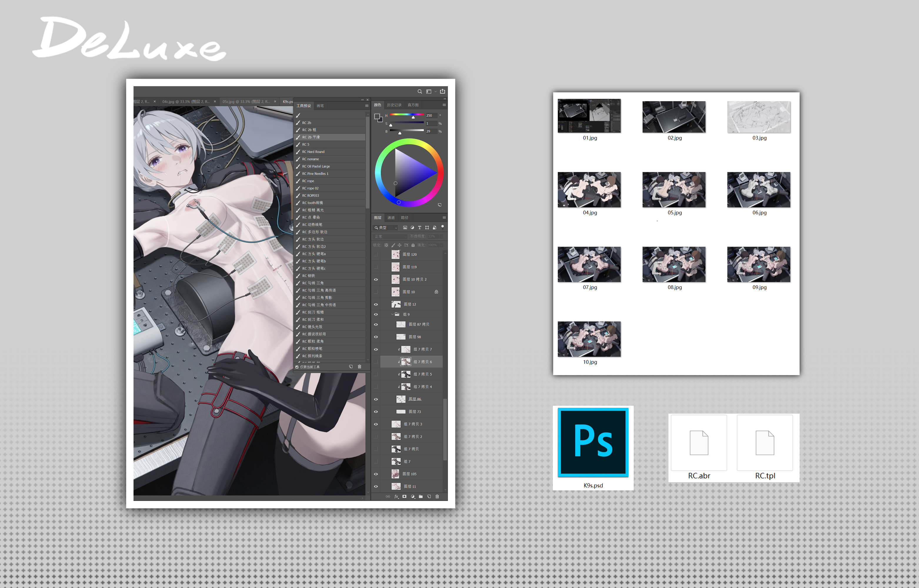This screenshot has height=588, width=919.
Task: Click the foreground color swatch
Action: (377, 116)
